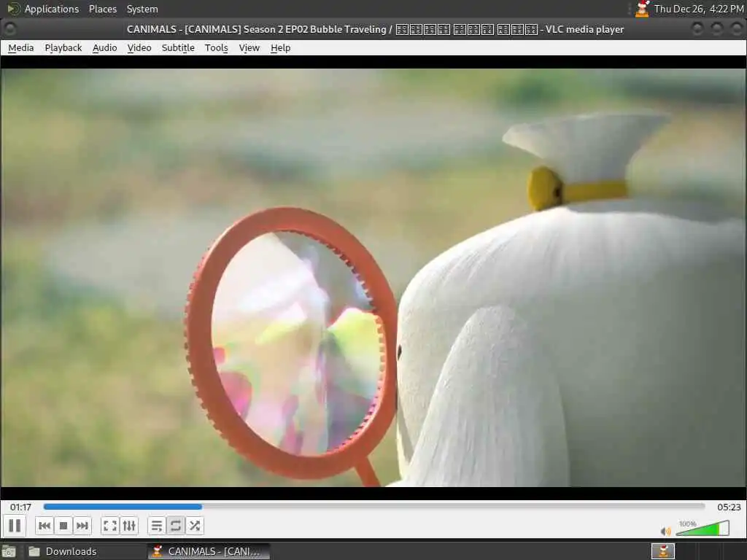The height and width of the screenshot is (560, 747).
Task: Open the extended settings and effects
Action: pos(129,526)
